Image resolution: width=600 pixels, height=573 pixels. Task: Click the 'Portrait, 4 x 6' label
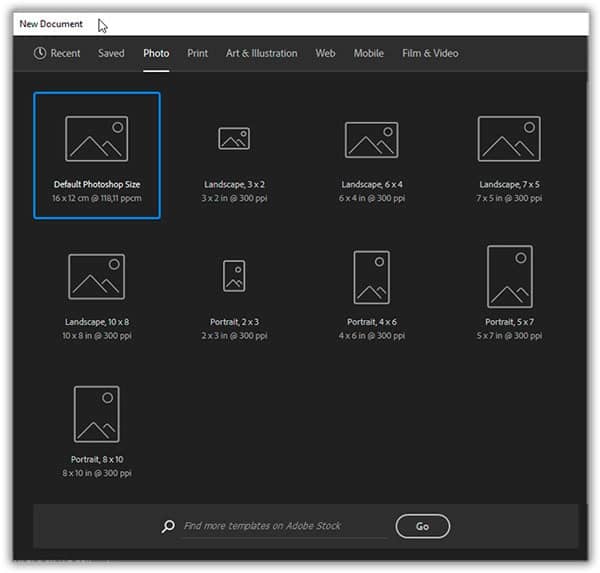[372, 322]
